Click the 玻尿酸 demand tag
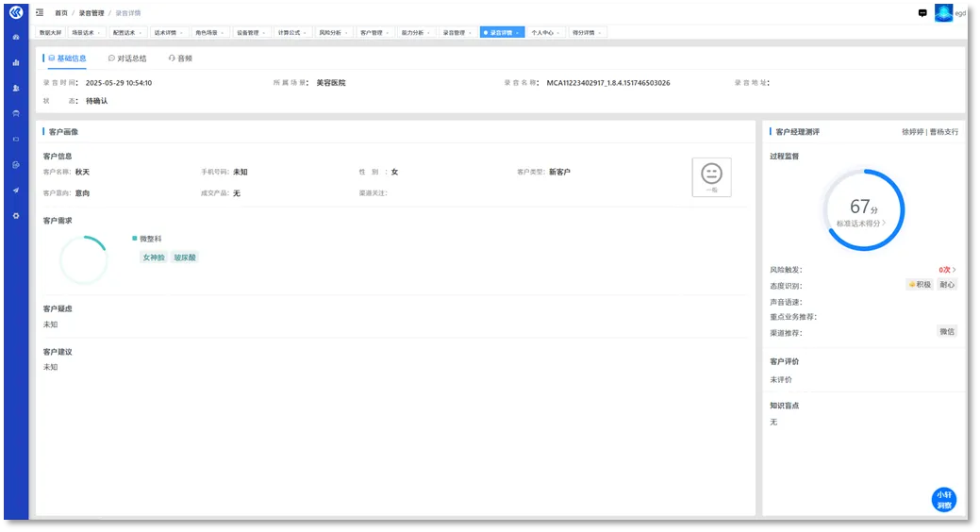 pyautogui.click(x=185, y=257)
